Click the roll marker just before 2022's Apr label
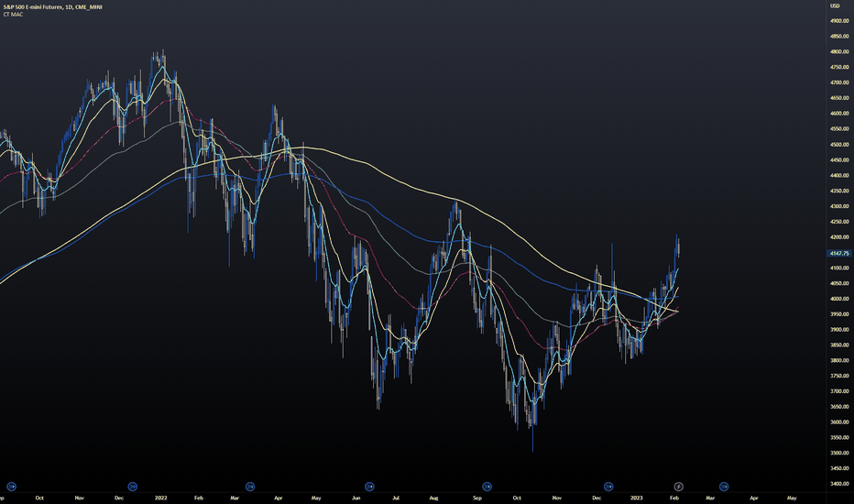 pyautogui.click(x=250, y=487)
